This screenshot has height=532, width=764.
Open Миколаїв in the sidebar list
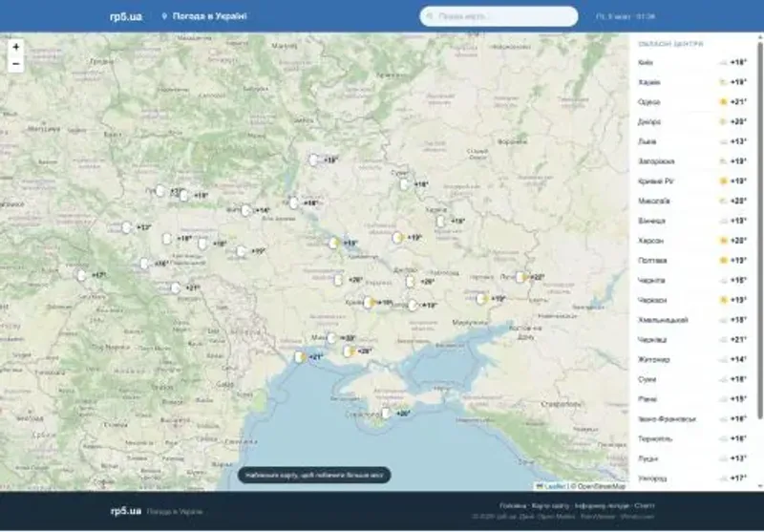point(691,202)
